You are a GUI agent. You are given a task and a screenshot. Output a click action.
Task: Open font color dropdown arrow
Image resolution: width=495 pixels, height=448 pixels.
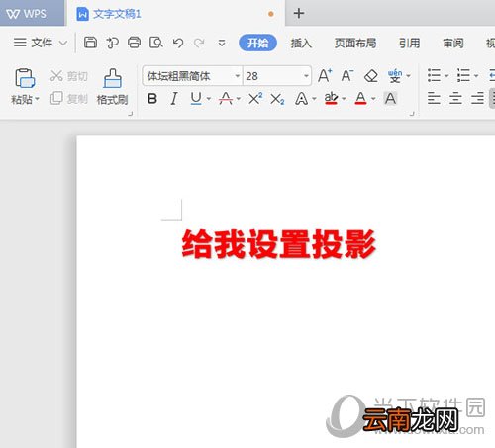point(373,99)
